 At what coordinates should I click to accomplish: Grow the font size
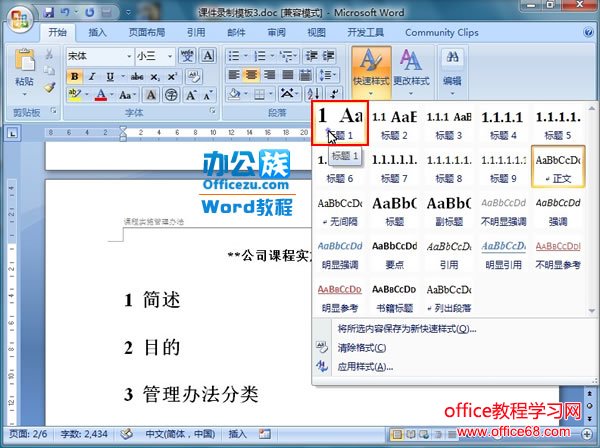click(x=191, y=95)
